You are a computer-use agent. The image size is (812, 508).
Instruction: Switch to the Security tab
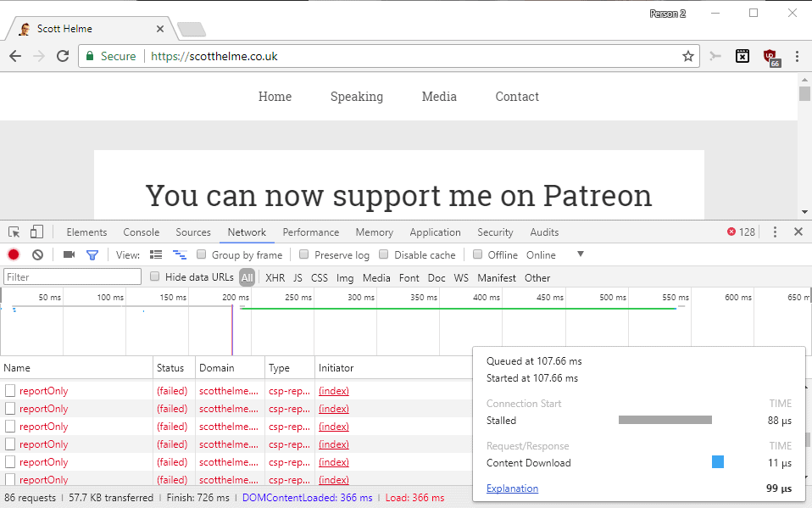coord(495,232)
